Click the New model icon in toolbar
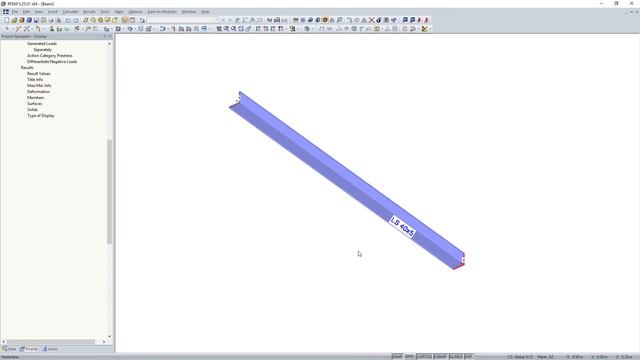The width and height of the screenshot is (640, 360). pyautogui.click(x=7, y=20)
